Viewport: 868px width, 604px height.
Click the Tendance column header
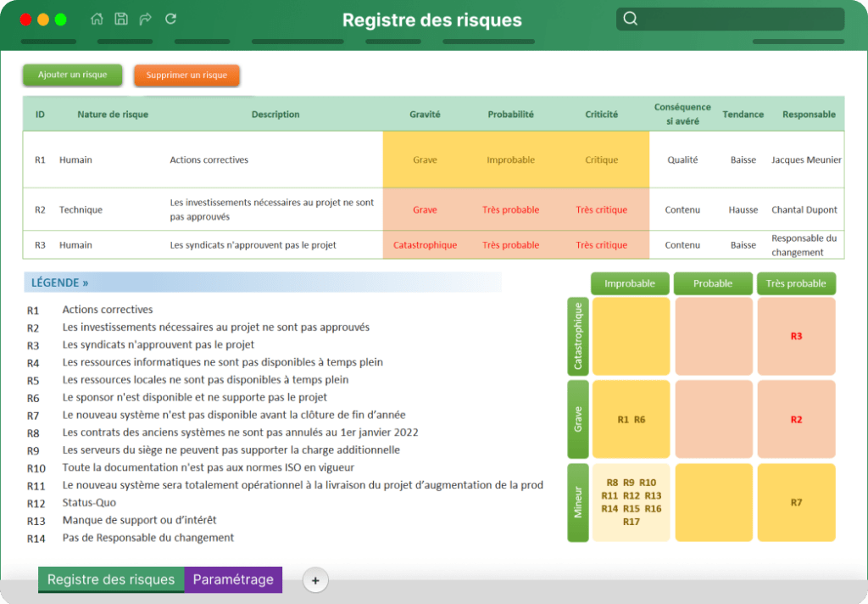tap(743, 115)
